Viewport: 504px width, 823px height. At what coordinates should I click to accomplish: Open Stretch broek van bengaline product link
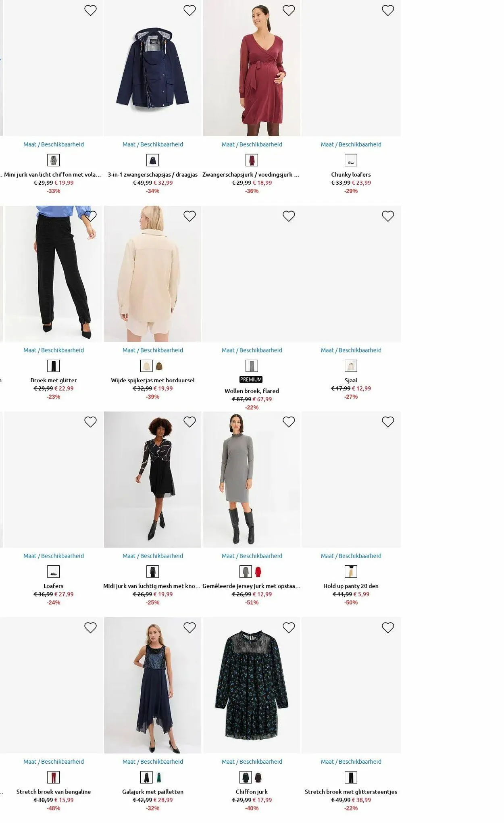(54, 792)
